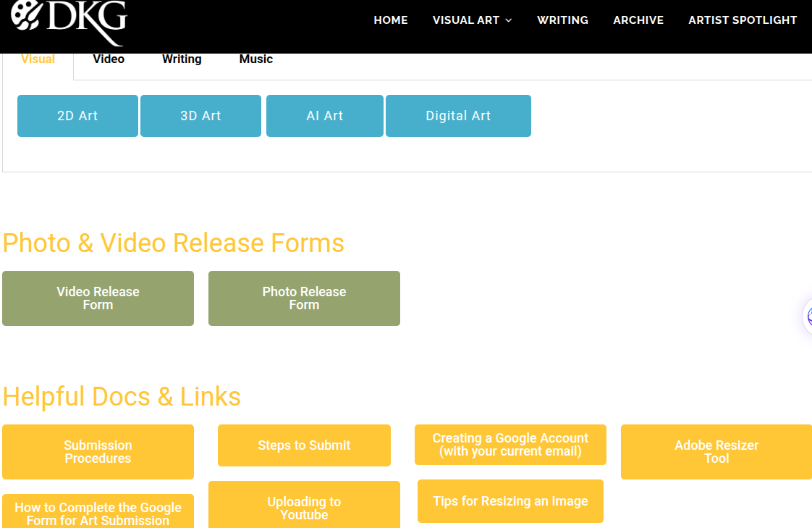The width and height of the screenshot is (812, 528).
Task: Switch to the Writing tab
Action: coord(182,59)
